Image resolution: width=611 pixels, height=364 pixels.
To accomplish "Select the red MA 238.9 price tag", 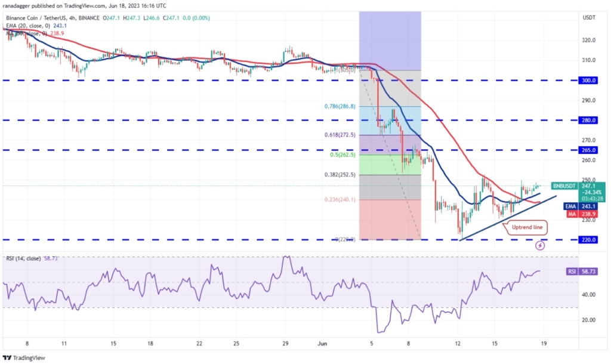I will tap(581, 214).
